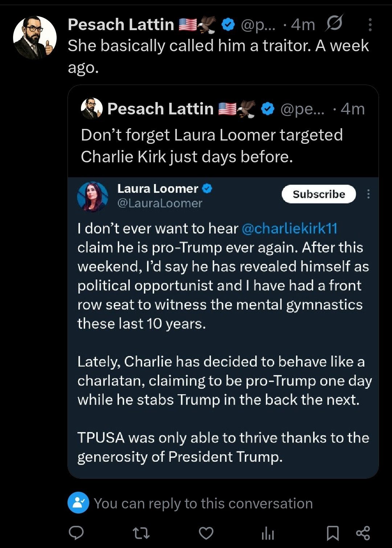
Task: Open three-dot menu beside Subscribe button
Action: pyautogui.click(x=368, y=194)
